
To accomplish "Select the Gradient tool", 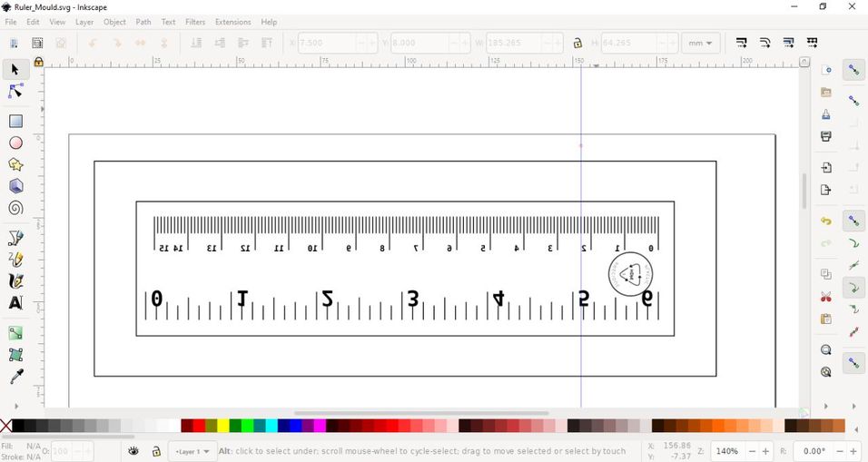I will point(15,333).
